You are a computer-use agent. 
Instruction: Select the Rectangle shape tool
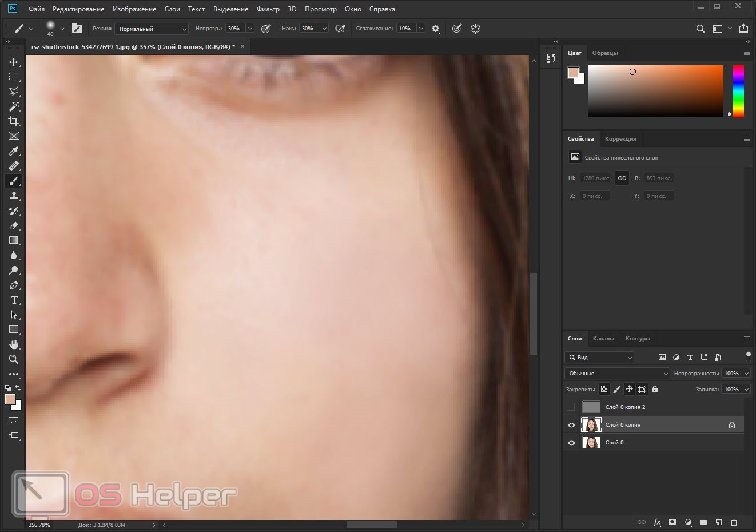point(14,329)
